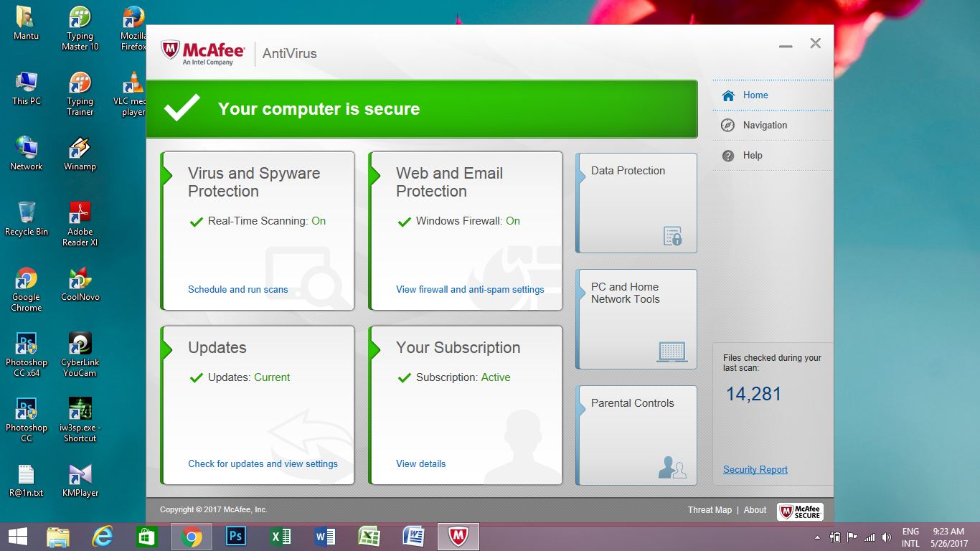Click the Home icon in McAfee sidebar
980x551 pixels.
point(728,95)
